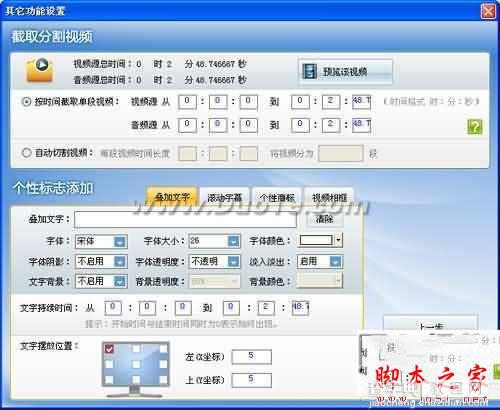Image resolution: width=500 pixels, height=410 pixels.
Task: Click the 上一步 previous step button
Action: tap(431, 323)
